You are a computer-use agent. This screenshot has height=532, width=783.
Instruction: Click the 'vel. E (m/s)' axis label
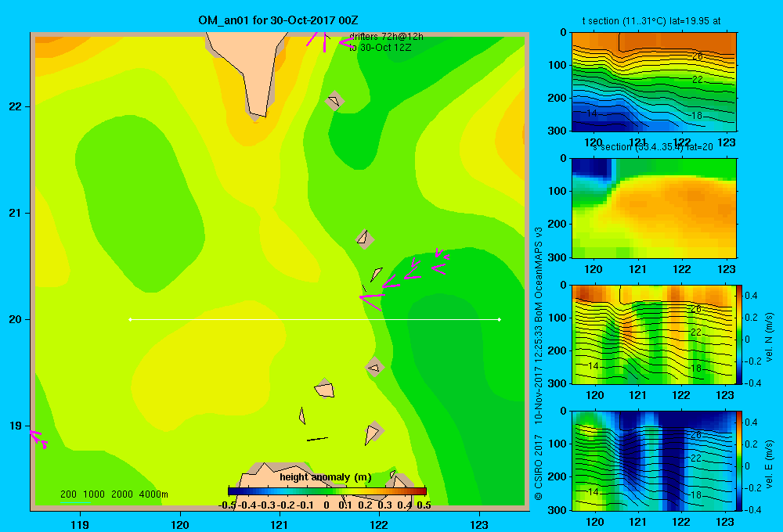pyautogui.click(x=770, y=464)
